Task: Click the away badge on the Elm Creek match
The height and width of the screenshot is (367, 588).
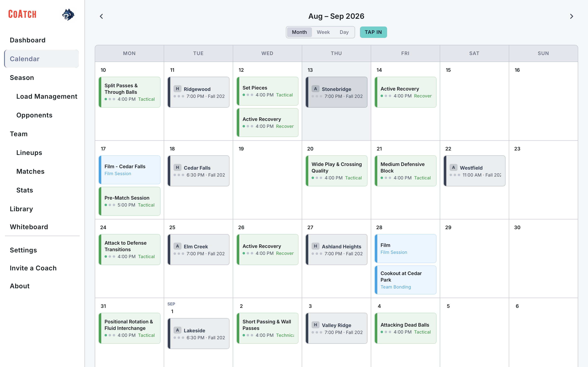Action: [x=177, y=246]
